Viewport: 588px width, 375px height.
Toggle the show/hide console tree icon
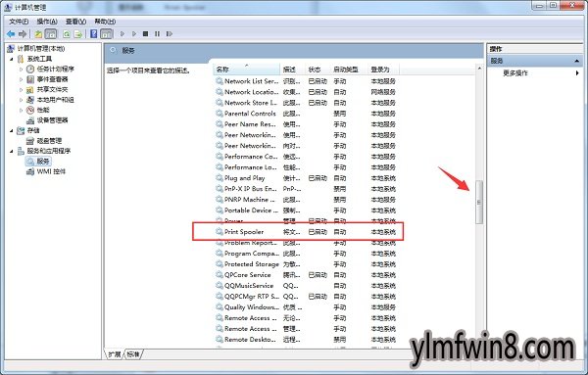pyautogui.click(x=51, y=34)
